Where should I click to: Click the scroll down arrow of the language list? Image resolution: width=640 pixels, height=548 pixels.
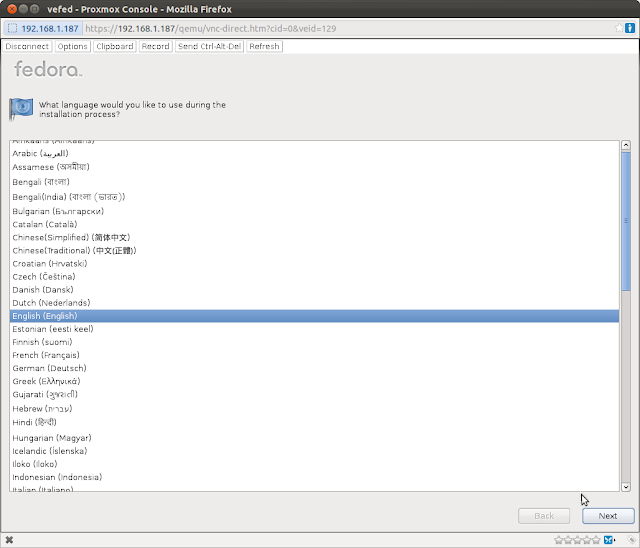pos(625,486)
